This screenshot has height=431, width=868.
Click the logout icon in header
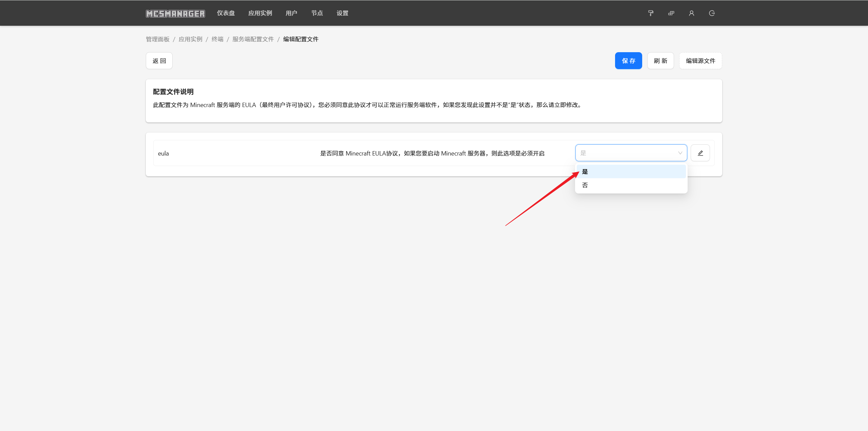point(712,13)
